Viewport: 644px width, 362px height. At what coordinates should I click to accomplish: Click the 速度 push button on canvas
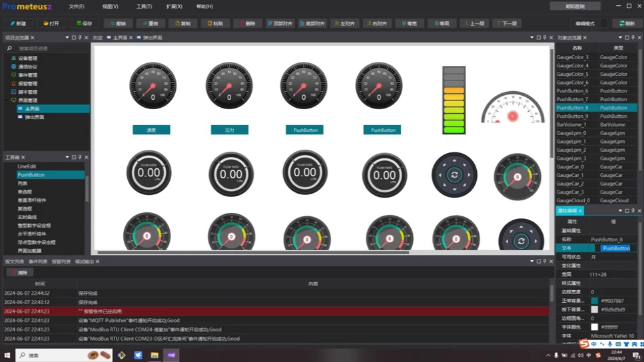click(151, 130)
